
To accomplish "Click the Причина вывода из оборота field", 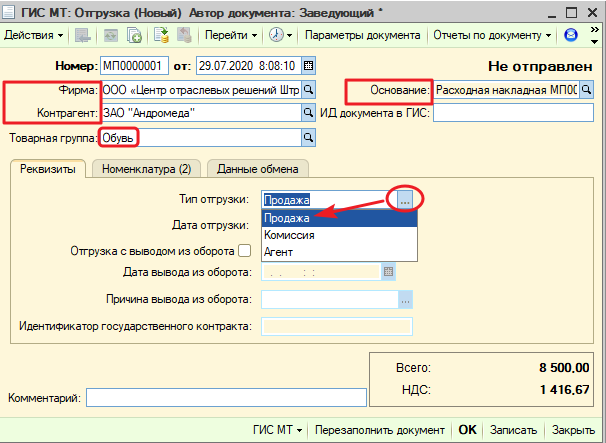I will (330, 300).
